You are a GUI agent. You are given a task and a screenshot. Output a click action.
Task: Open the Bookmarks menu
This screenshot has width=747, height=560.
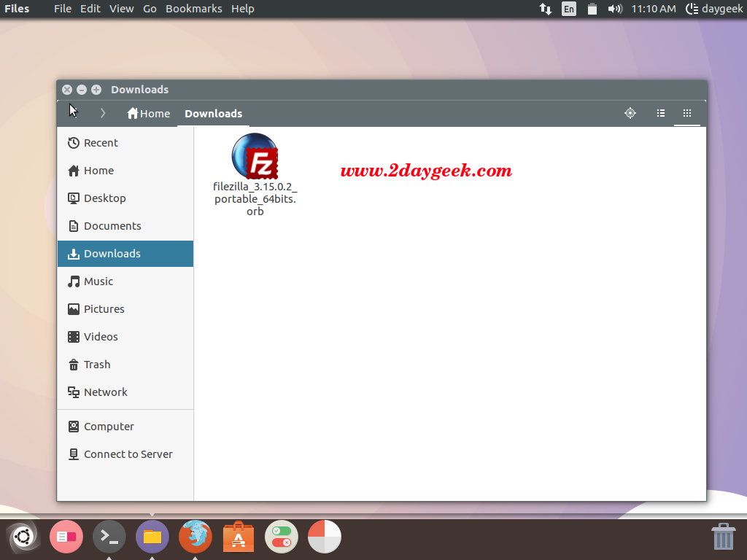194,9
